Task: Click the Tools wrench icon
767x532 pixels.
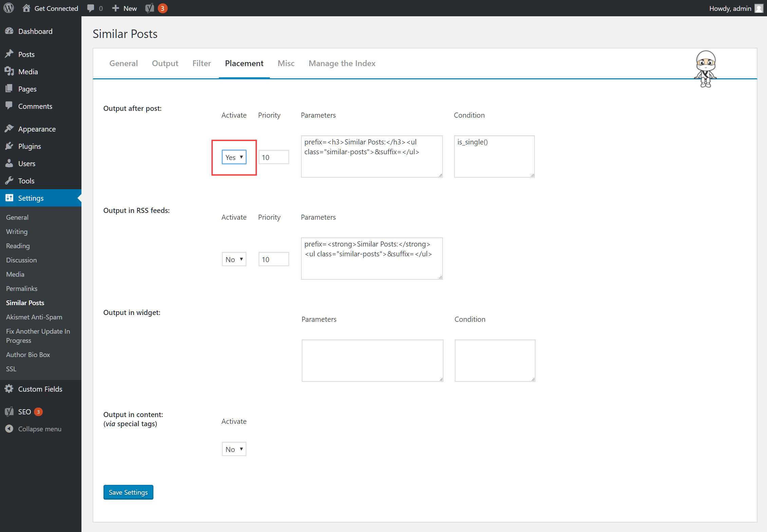Action: 9,180
